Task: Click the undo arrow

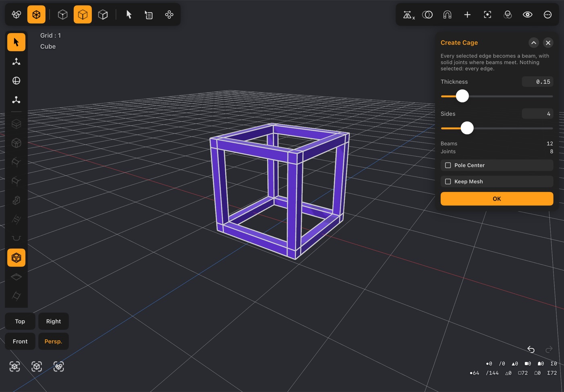Action: (x=531, y=349)
